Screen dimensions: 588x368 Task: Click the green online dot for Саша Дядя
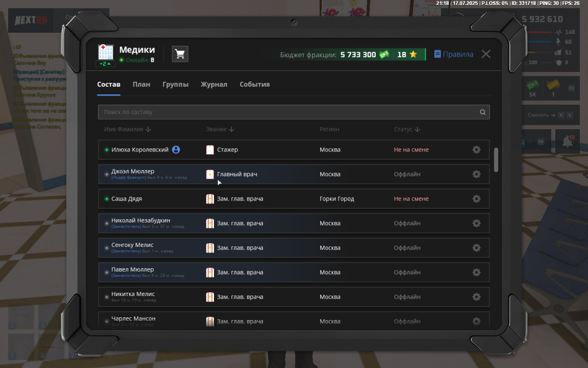pos(107,198)
